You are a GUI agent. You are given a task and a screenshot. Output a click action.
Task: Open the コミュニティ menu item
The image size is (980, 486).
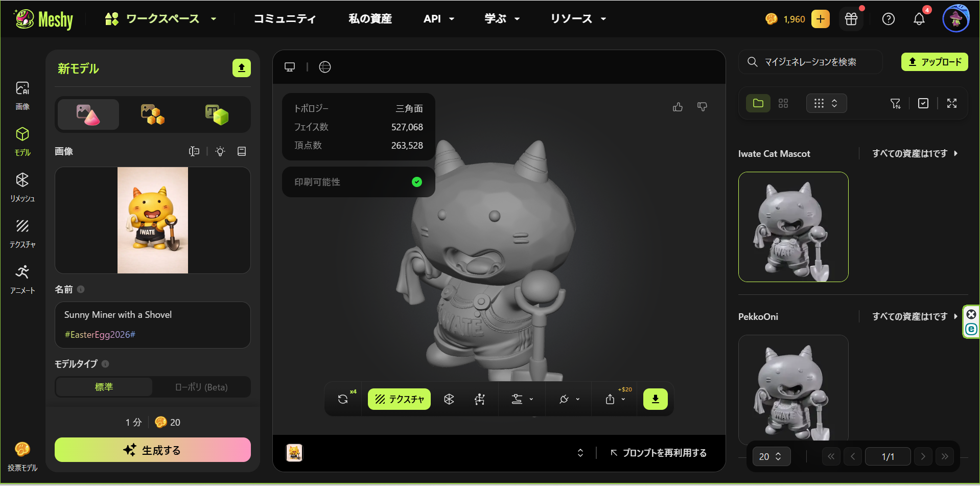[x=285, y=19]
